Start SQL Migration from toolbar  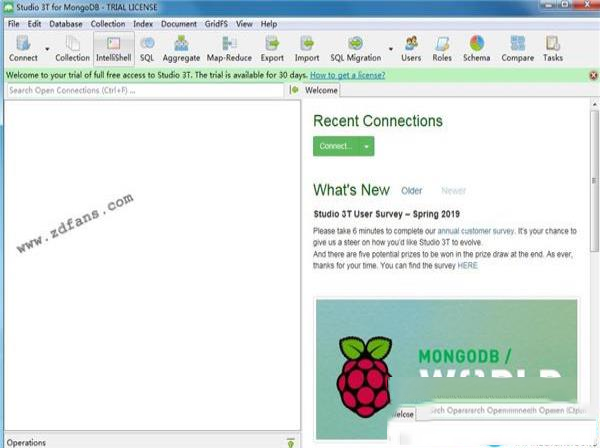point(356,49)
